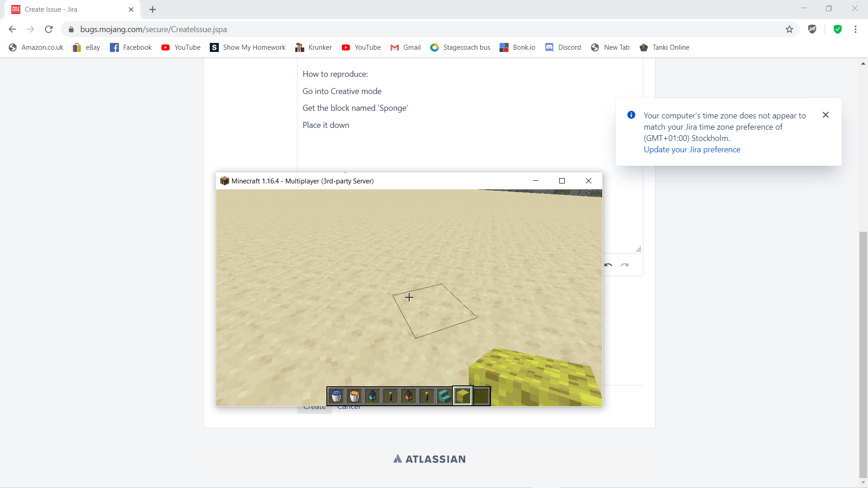Open the Discord bookmark
The width and height of the screenshot is (868, 488).
click(563, 47)
